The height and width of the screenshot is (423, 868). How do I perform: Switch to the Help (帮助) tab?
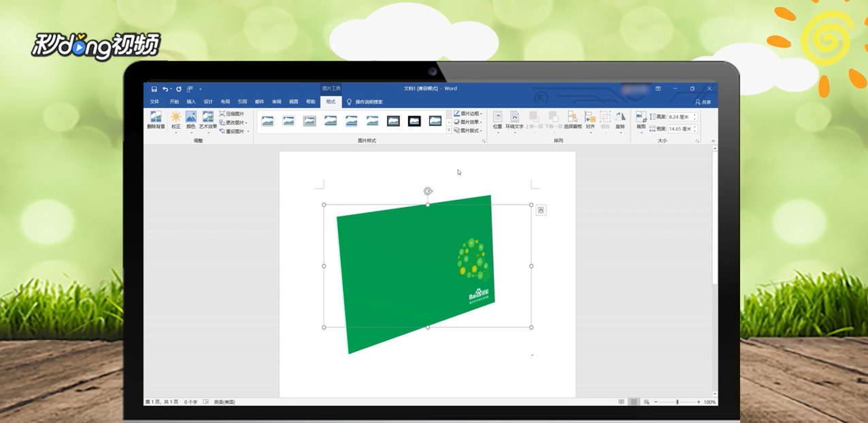tap(310, 102)
